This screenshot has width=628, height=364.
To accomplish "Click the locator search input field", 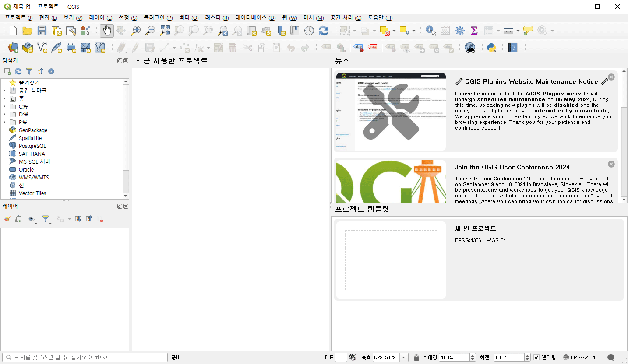I will click(85, 357).
